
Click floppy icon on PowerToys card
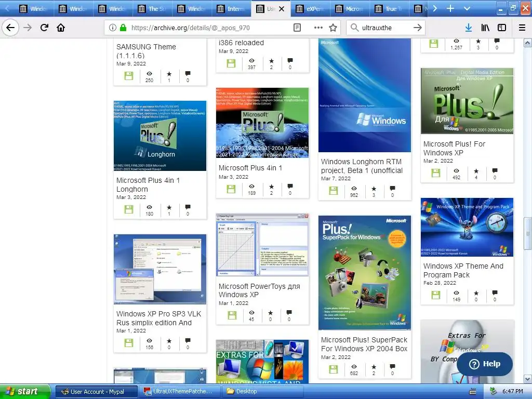[x=232, y=315]
